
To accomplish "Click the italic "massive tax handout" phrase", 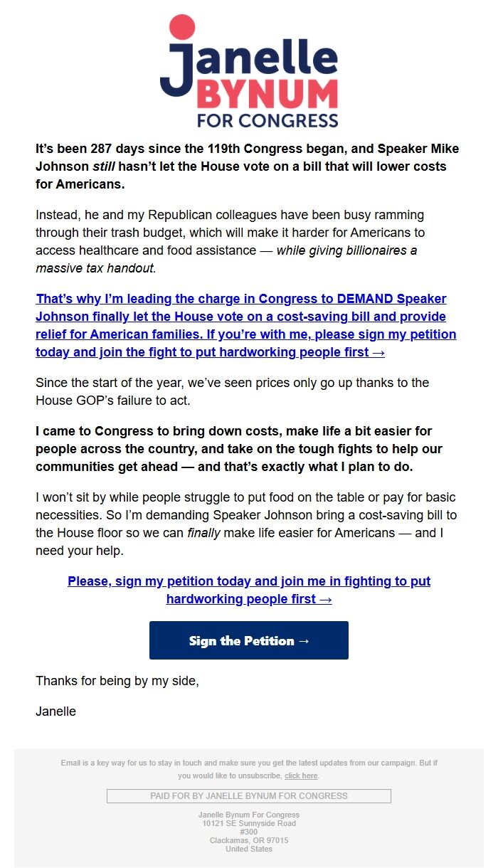I will [x=95, y=268].
